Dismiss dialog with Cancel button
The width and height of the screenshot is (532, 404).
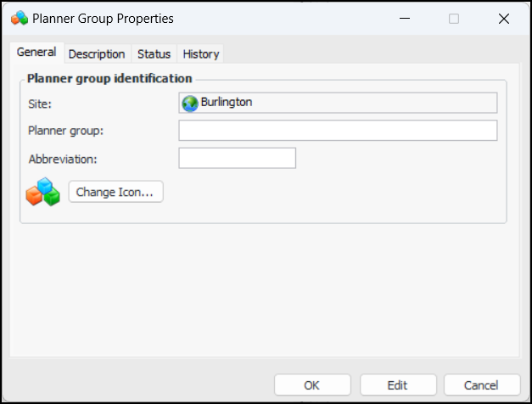coord(482,384)
